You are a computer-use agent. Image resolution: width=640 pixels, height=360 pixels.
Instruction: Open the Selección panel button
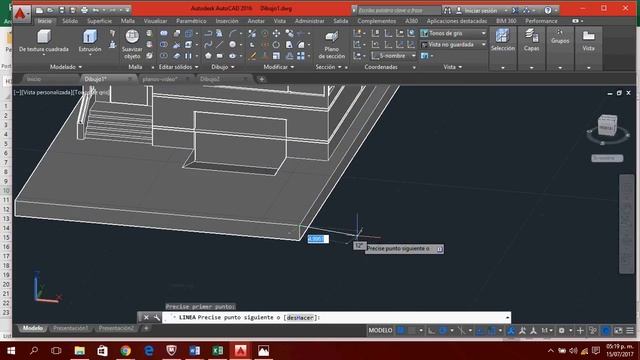503,41
